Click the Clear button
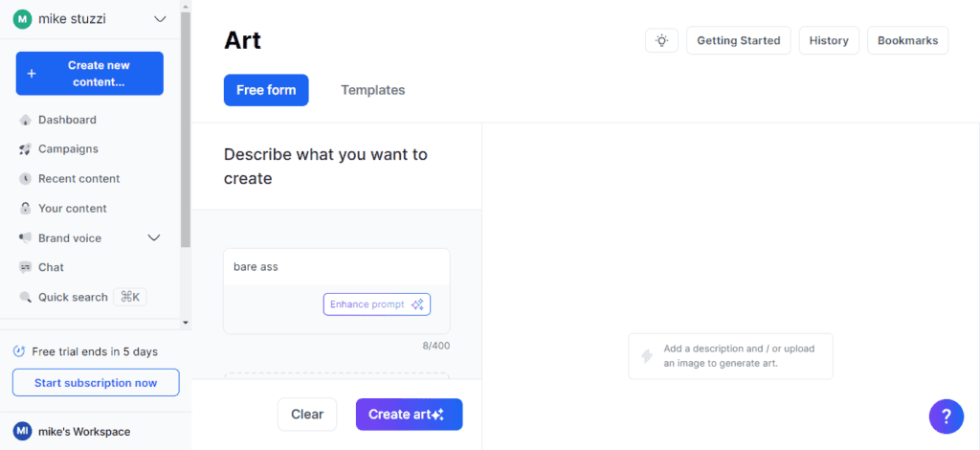 point(307,415)
